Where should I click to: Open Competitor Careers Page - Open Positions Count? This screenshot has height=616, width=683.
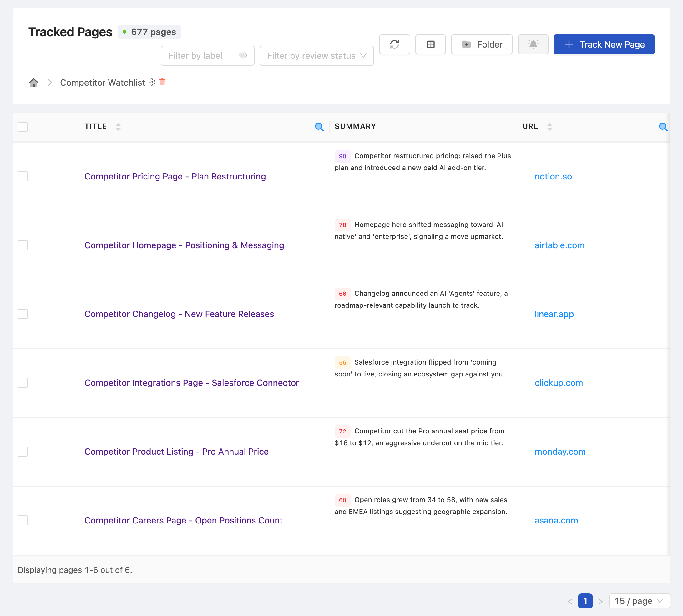coord(184,520)
